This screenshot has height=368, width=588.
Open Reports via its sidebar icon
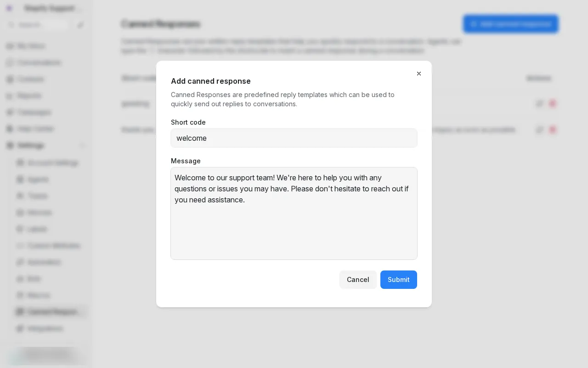click(10, 96)
